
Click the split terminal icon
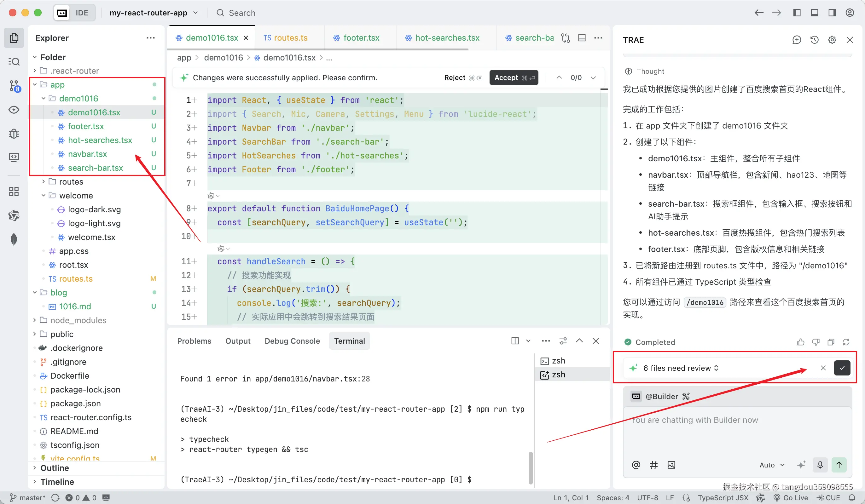point(515,341)
